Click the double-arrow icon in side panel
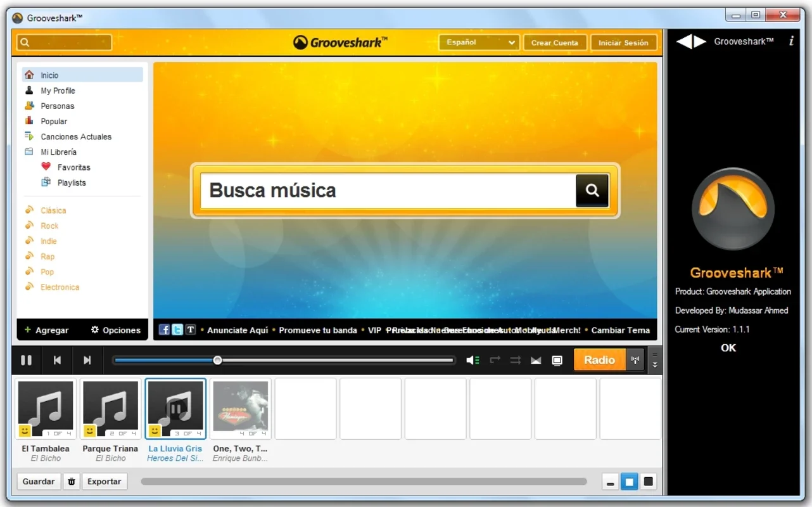Screen dimensions: 812x507 (691, 42)
